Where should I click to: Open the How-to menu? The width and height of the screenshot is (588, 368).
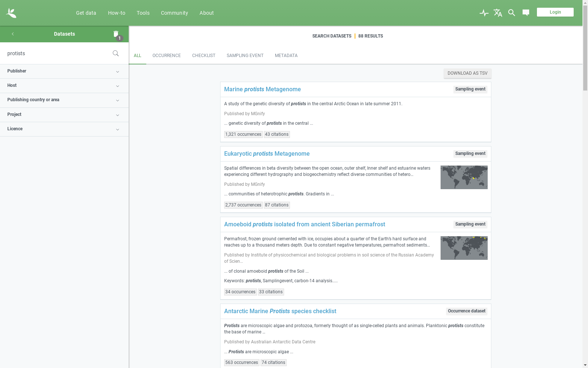[x=116, y=13]
